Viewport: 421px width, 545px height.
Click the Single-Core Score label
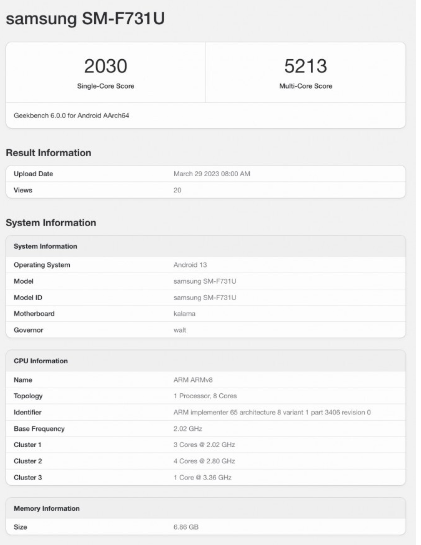pos(106,86)
